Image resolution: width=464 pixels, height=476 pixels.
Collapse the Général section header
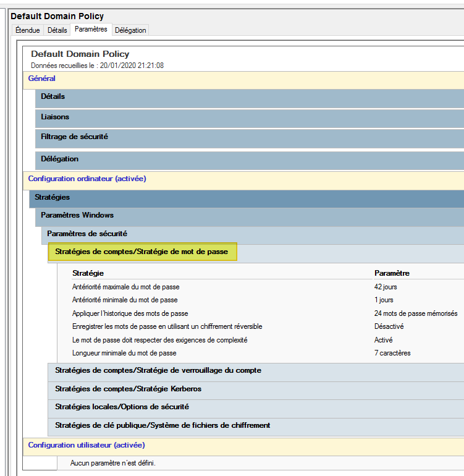[42, 79]
